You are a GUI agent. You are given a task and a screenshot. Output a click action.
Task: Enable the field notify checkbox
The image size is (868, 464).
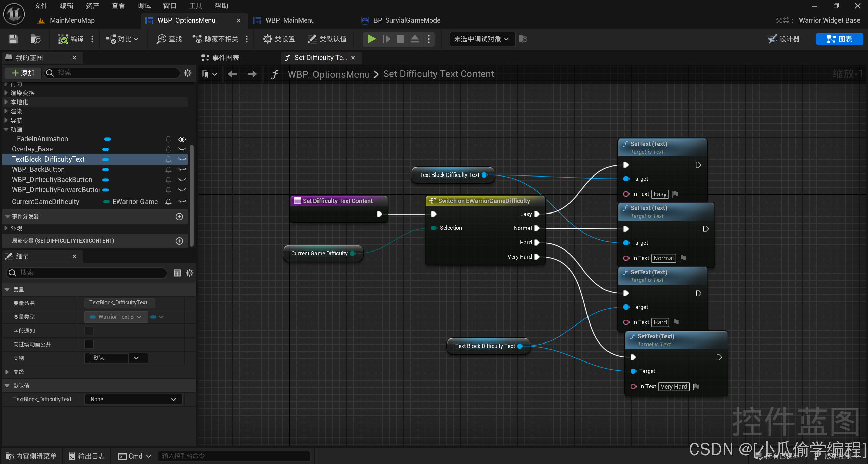tap(89, 331)
